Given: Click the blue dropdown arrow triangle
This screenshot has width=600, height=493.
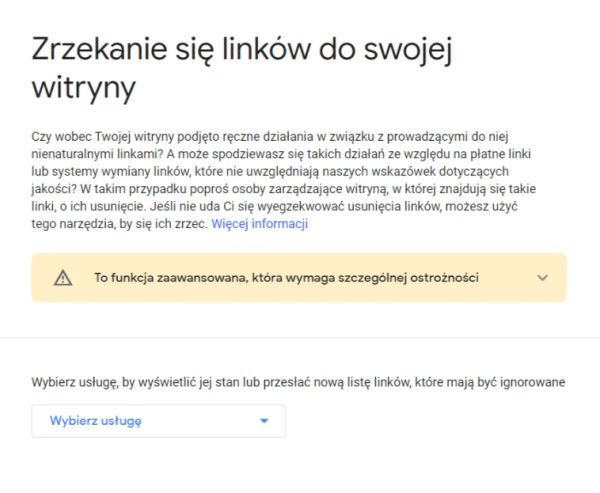Looking at the screenshot, I should (x=264, y=421).
